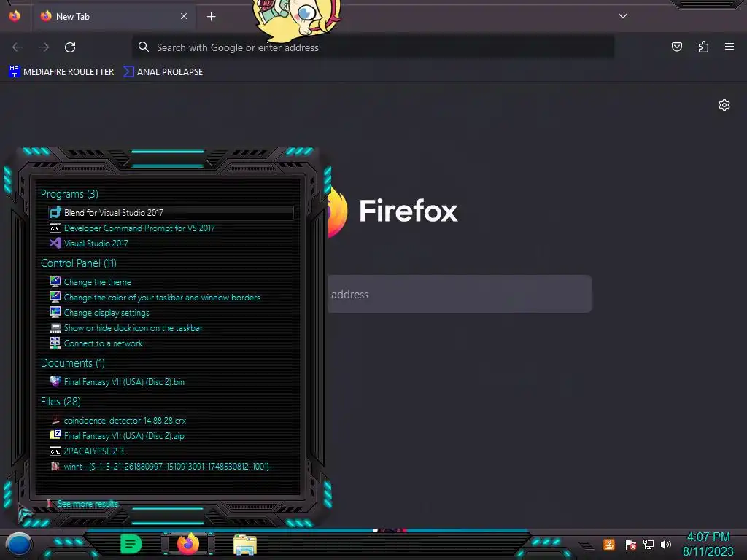The width and height of the screenshot is (747, 560).
Task: Click the Firefox View pinned icon
Action: click(15, 16)
